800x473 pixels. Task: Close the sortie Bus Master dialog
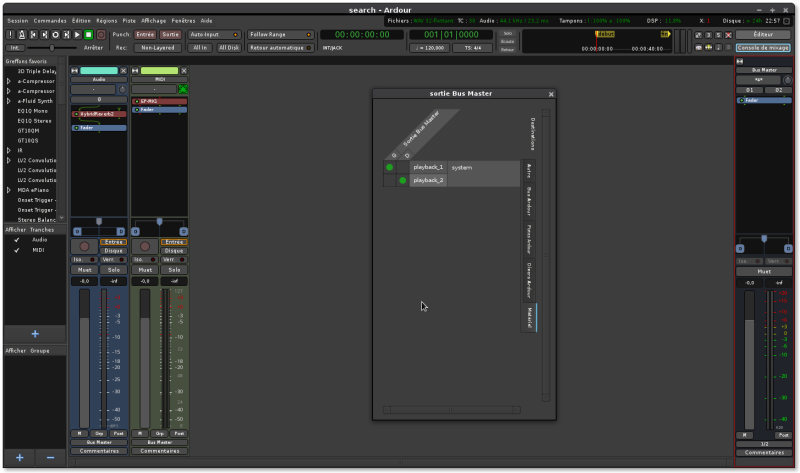[x=551, y=94]
